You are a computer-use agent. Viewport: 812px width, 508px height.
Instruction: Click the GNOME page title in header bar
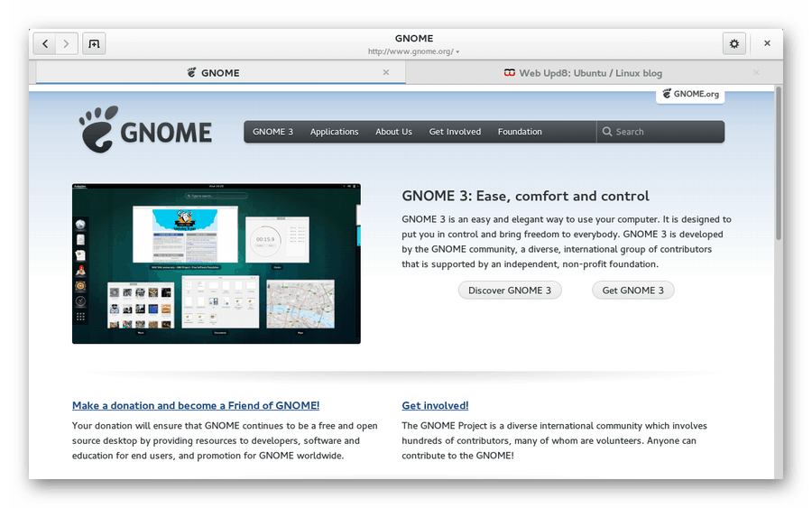tap(414, 38)
